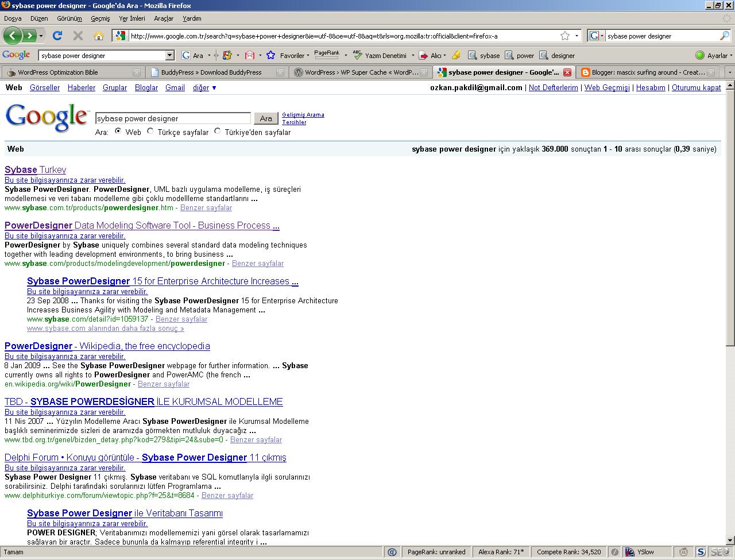Open the Görseller images link

point(45,87)
